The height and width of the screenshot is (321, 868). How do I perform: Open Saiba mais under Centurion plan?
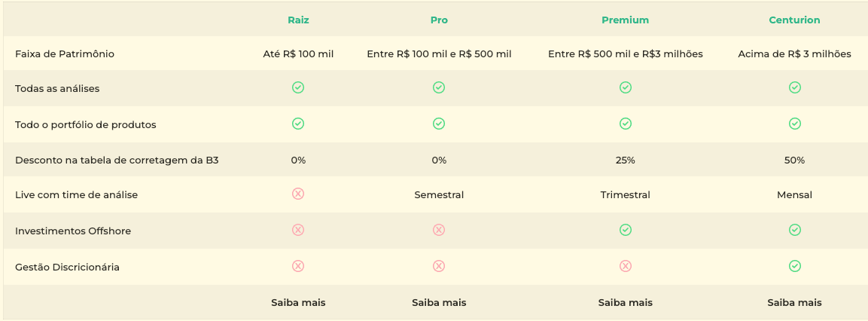(794, 303)
